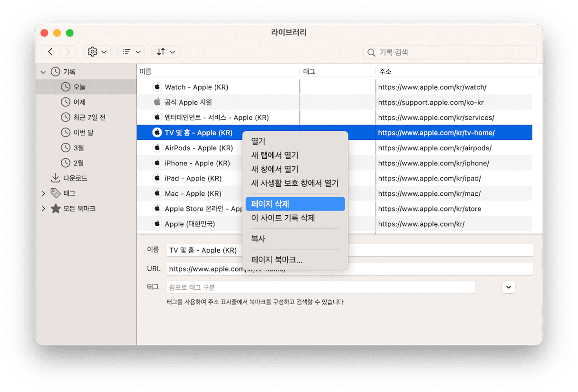Click the 이름 field in details pane
Viewport: 578px width, 392px height.
coord(350,250)
